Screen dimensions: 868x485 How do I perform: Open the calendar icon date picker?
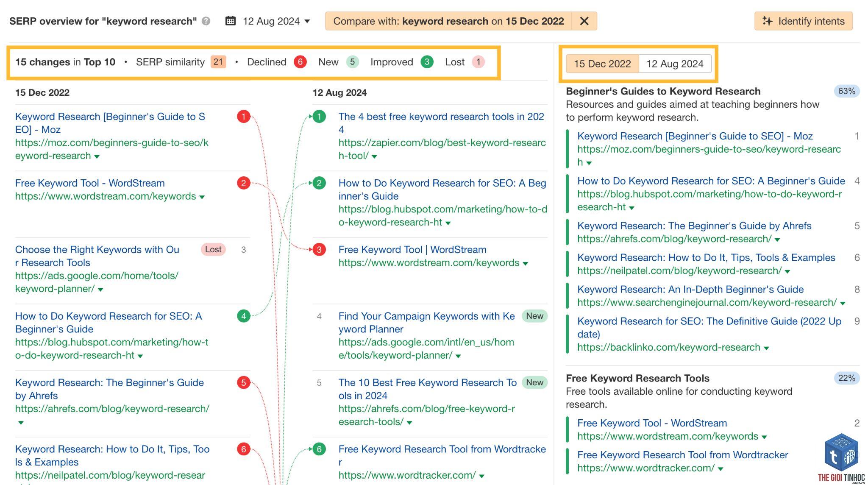230,21
